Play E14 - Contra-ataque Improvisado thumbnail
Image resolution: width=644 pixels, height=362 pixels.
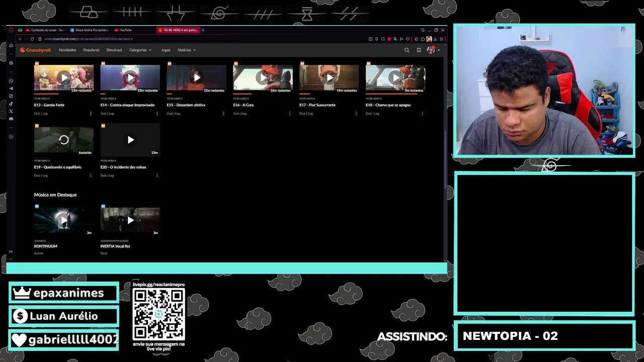(130, 77)
